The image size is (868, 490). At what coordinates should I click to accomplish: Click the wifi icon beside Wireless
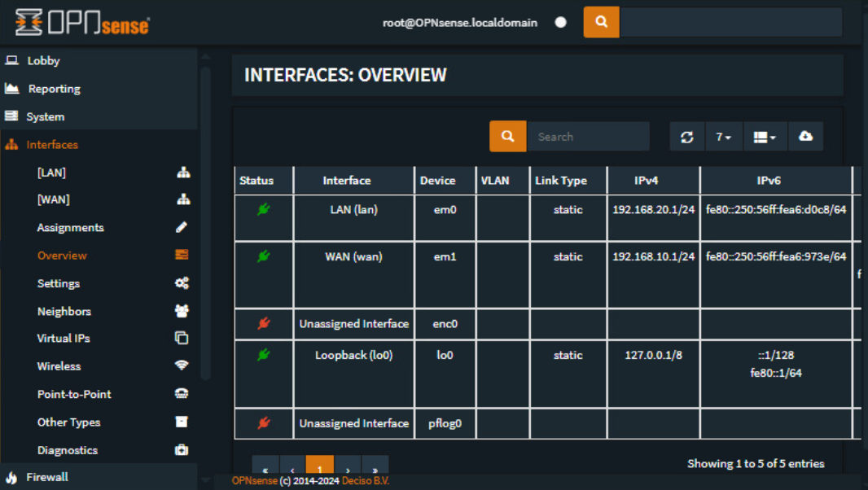coord(182,365)
